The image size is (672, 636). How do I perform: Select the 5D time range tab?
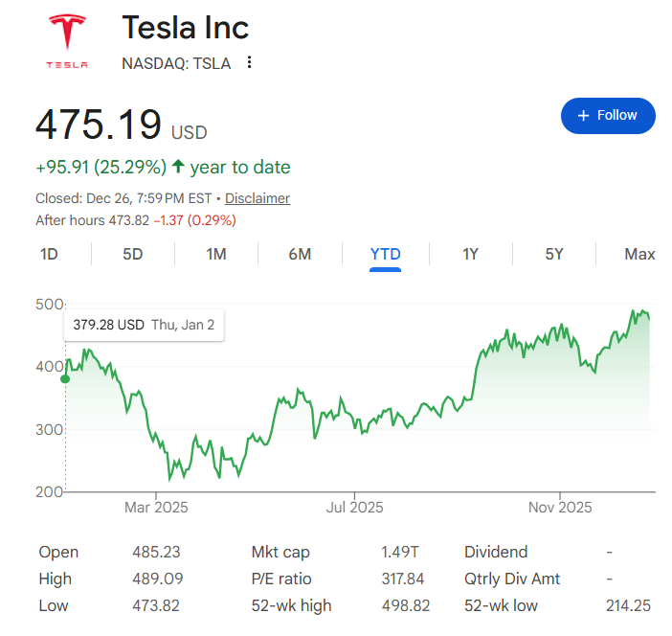132,254
